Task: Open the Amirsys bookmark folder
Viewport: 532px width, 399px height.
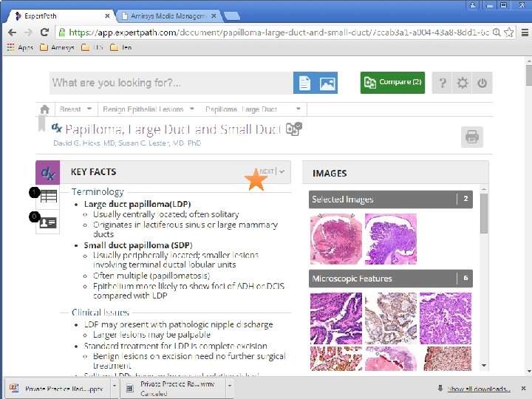Action: tap(57, 47)
